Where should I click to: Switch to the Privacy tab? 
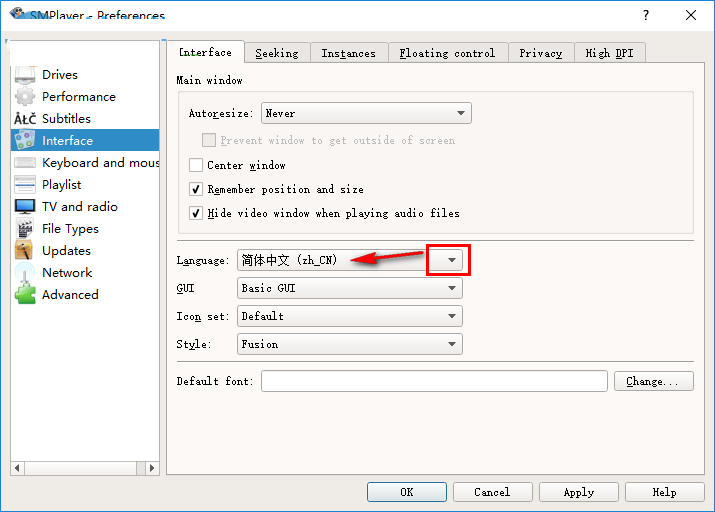tap(541, 53)
